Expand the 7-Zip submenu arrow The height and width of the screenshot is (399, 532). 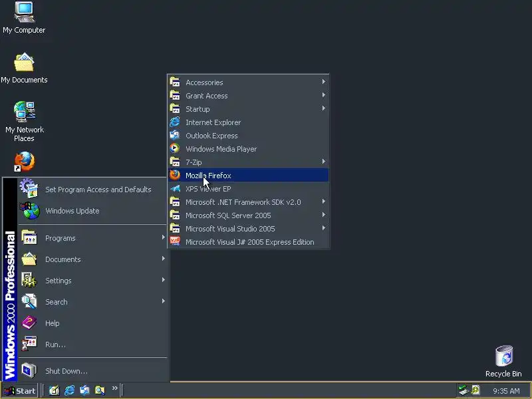click(x=324, y=162)
